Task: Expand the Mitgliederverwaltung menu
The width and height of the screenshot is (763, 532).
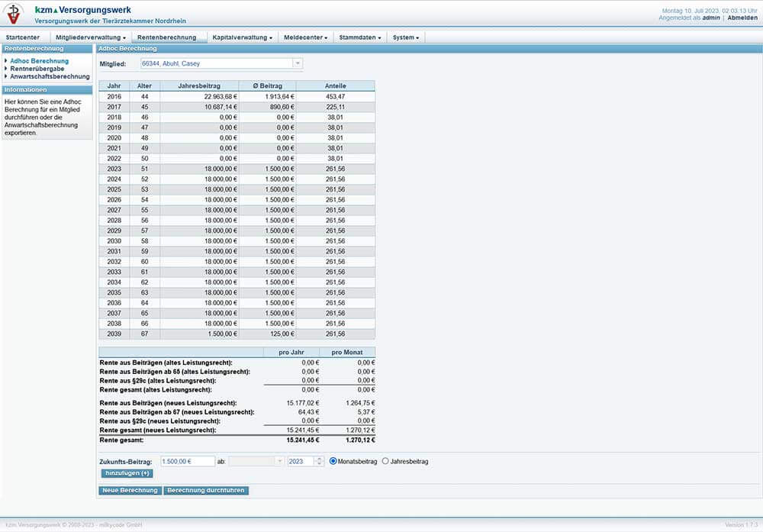Action: pyautogui.click(x=91, y=37)
